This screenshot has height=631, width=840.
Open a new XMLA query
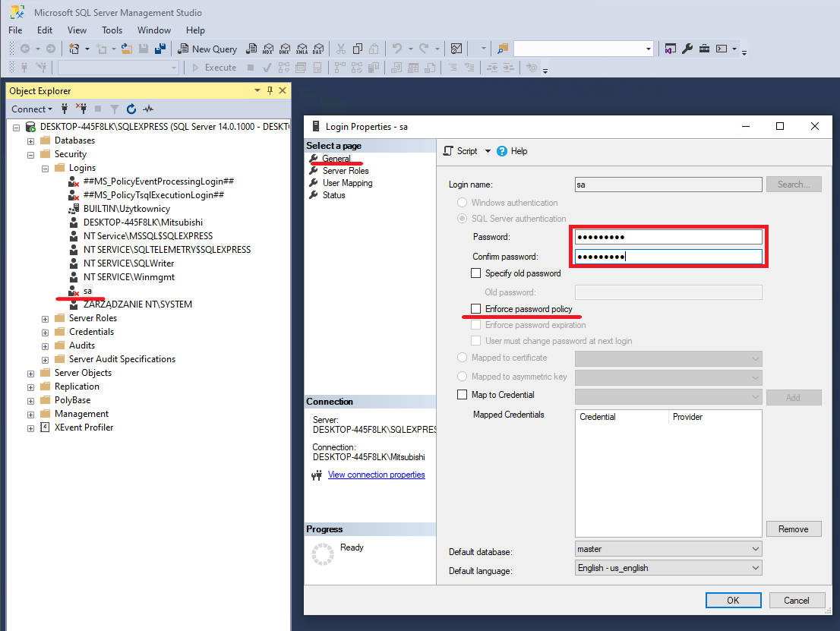pos(302,49)
